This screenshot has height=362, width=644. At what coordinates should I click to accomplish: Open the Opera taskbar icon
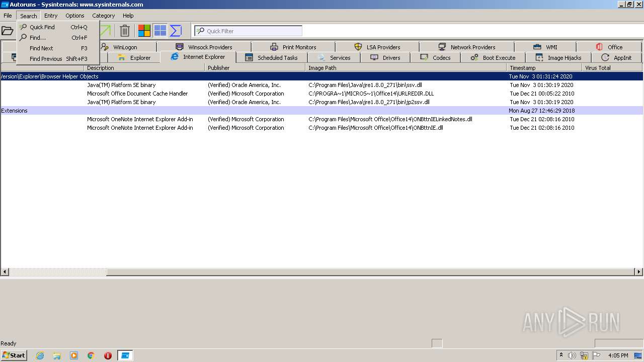[x=108, y=355]
